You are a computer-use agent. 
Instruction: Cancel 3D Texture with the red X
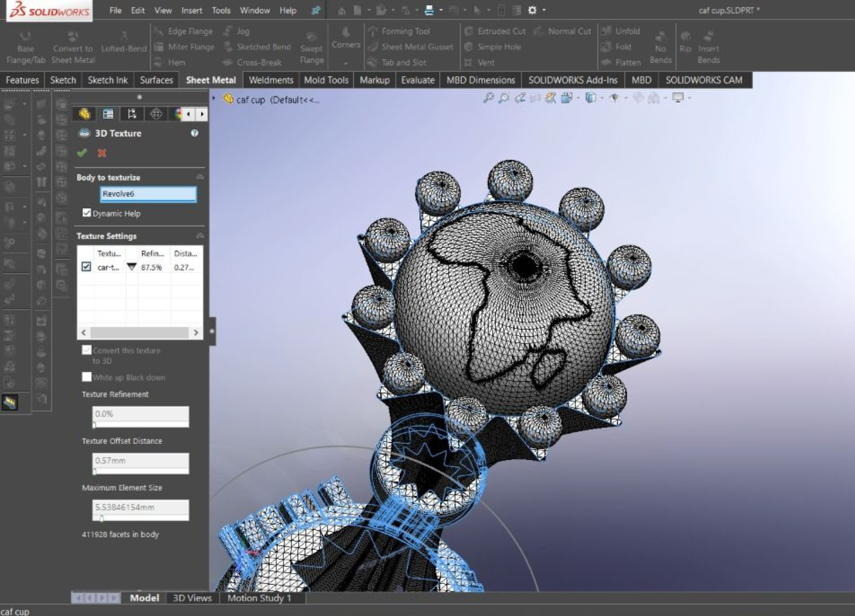[102, 153]
